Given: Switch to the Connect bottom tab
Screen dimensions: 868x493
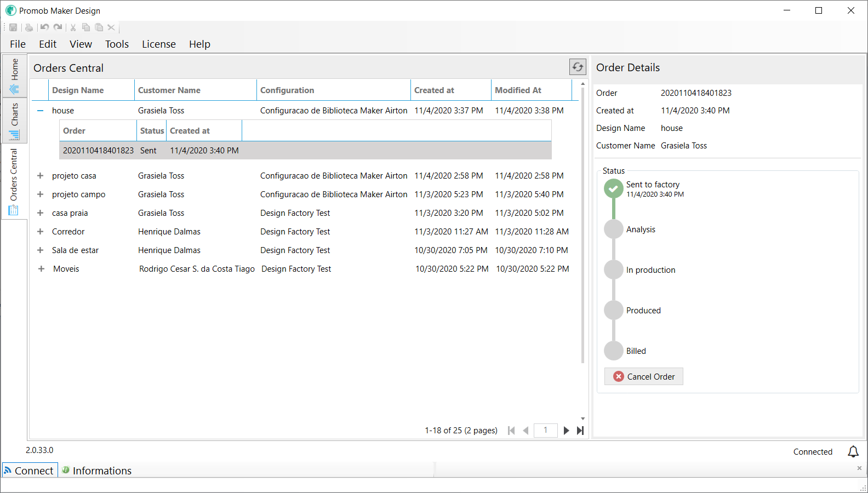Looking at the screenshot, I should point(29,471).
